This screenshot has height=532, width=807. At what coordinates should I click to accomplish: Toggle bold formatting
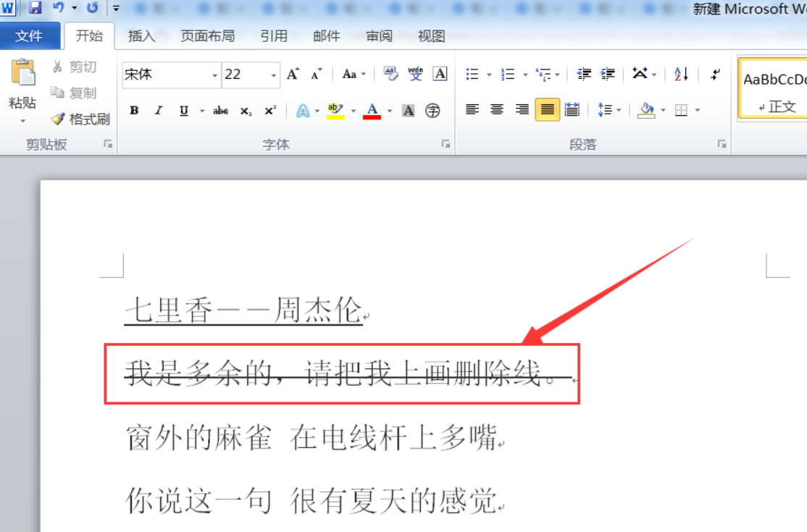[x=134, y=111]
